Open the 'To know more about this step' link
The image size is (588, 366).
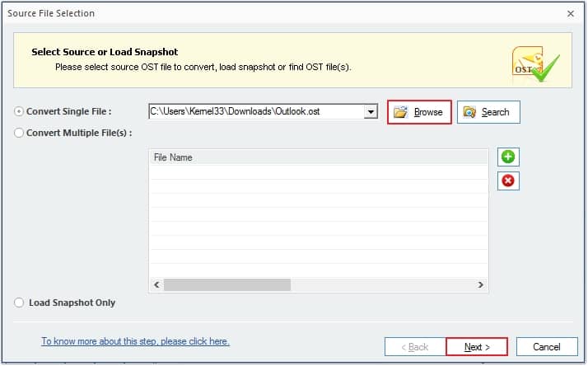(x=135, y=341)
